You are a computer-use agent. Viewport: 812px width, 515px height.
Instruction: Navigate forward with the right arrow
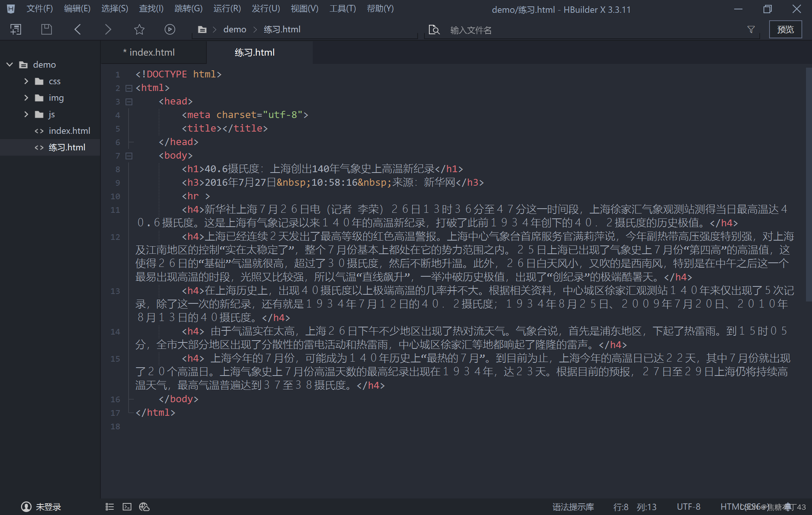pos(108,29)
